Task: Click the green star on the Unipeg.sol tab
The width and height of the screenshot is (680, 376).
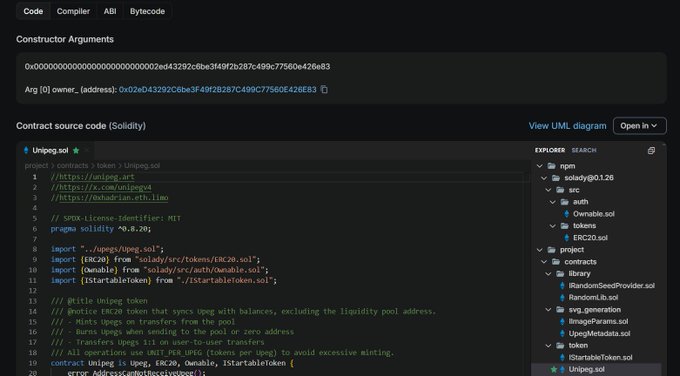Action: pos(76,150)
